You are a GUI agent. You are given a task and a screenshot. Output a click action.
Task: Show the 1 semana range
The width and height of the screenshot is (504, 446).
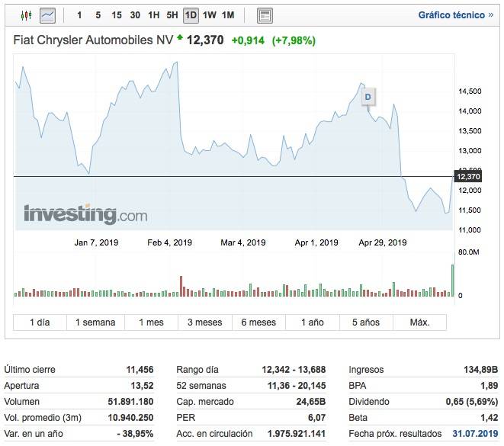(x=95, y=322)
